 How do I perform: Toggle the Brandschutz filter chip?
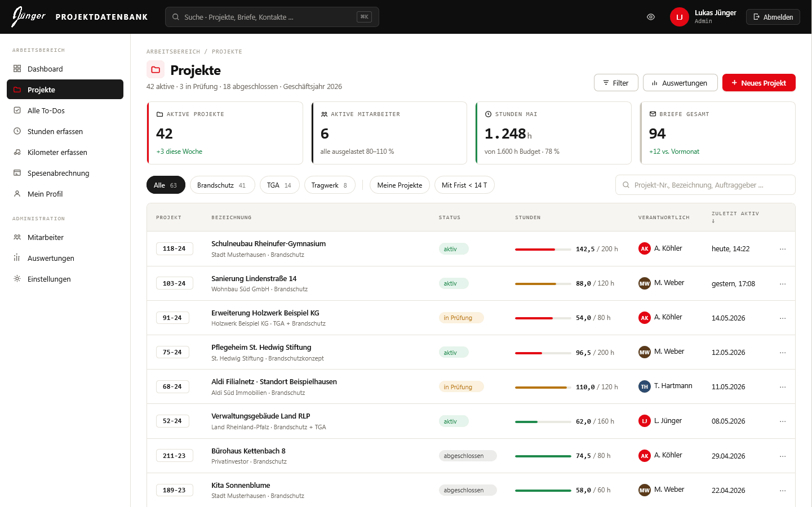222,185
